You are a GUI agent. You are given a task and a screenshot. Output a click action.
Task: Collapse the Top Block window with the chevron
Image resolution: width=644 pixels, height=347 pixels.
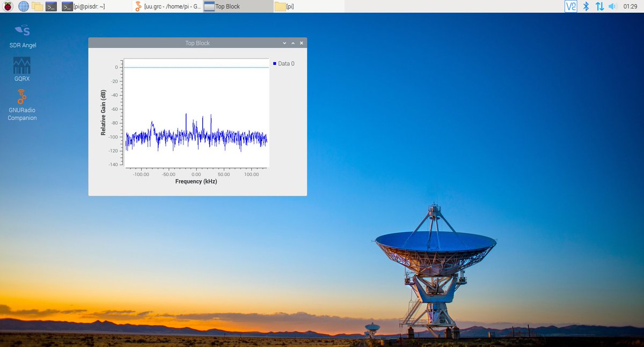284,42
